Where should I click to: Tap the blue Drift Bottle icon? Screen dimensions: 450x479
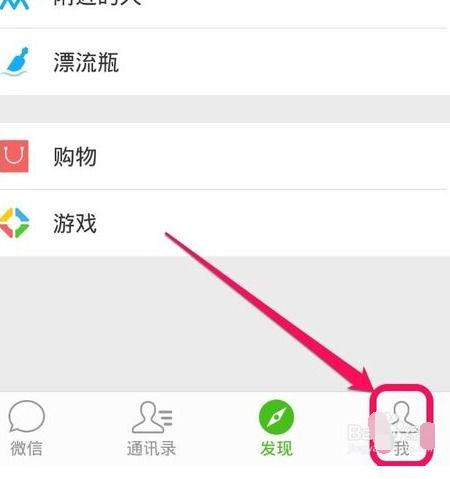(15, 62)
